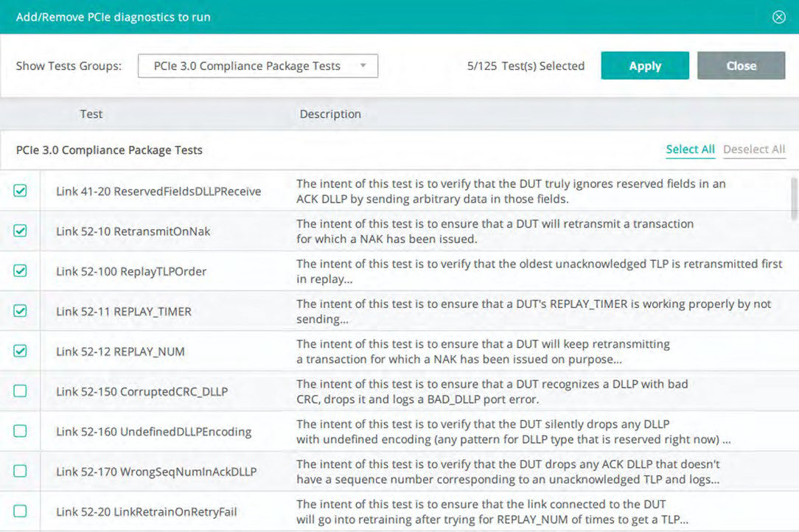The height and width of the screenshot is (532, 799).
Task: Click description about REPLAY_TIMER working properly
Action: [534, 312]
